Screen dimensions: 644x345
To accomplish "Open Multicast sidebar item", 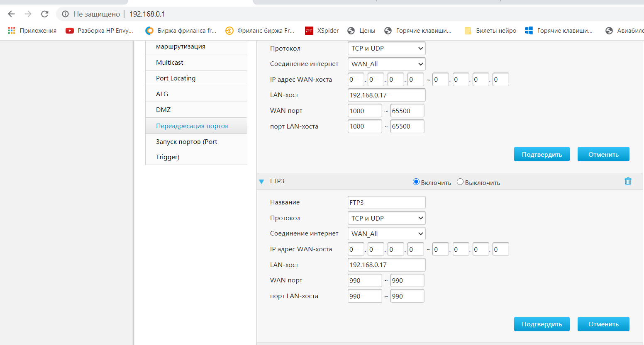I will [x=196, y=62].
